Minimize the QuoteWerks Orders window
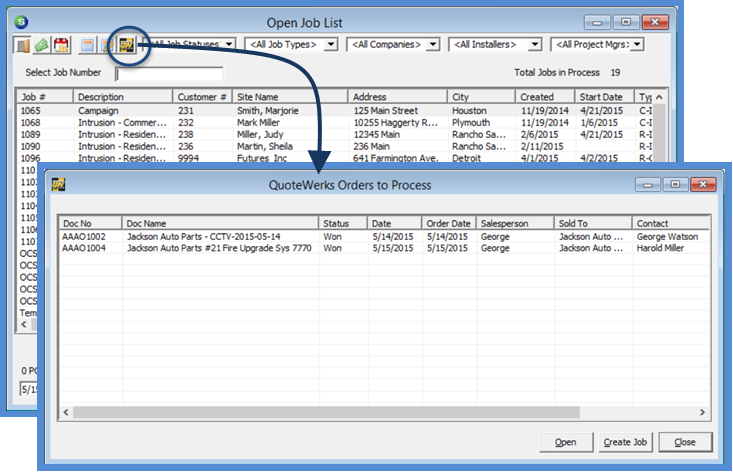 coord(647,185)
